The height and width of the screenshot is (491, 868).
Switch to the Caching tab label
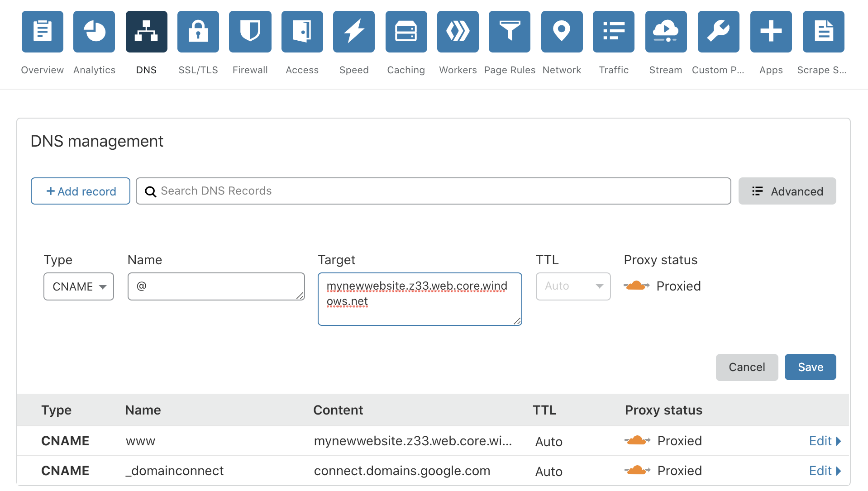pyautogui.click(x=406, y=70)
